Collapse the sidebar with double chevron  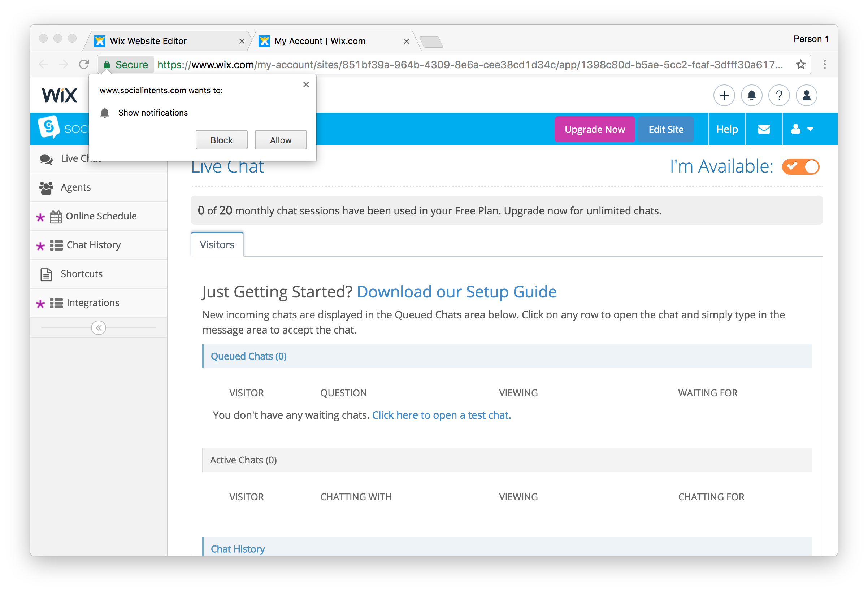99,328
